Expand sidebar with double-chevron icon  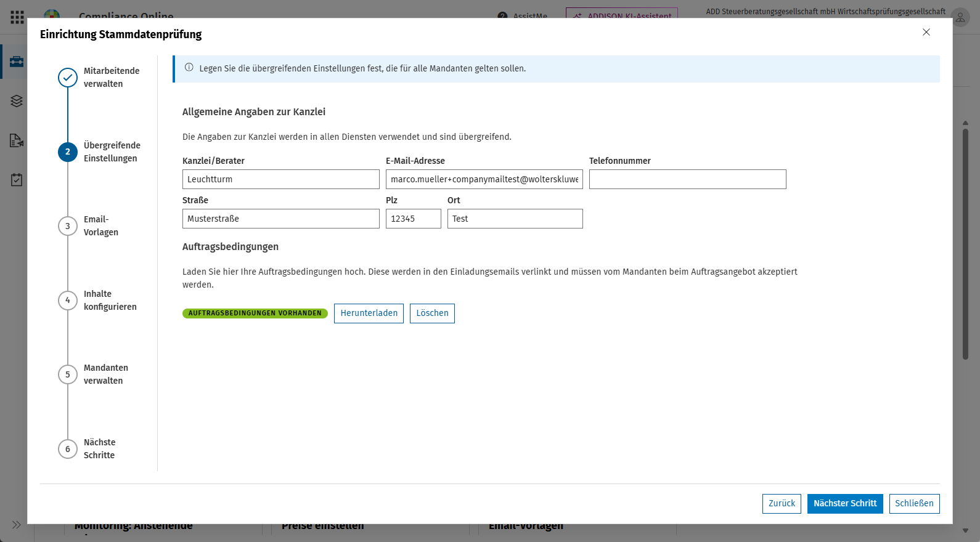(x=17, y=525)
